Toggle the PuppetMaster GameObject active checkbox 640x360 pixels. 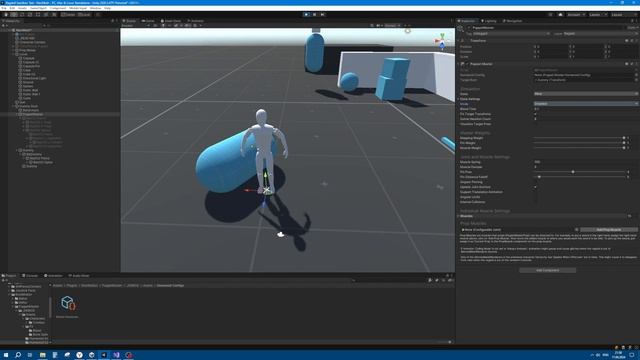[469, 28]
